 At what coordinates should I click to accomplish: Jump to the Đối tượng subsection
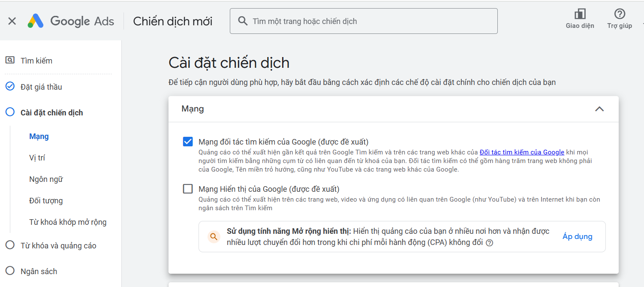point(46,201)
